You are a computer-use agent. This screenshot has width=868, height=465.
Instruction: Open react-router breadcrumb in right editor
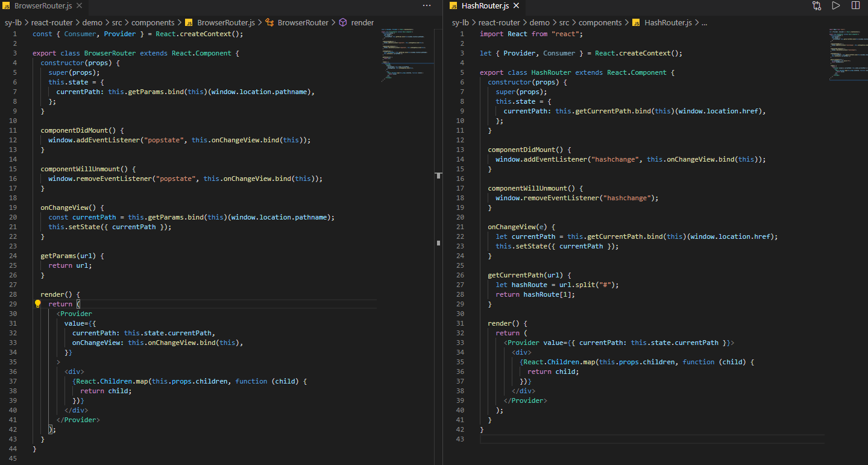pyautogui.click(x=499, y=22)
